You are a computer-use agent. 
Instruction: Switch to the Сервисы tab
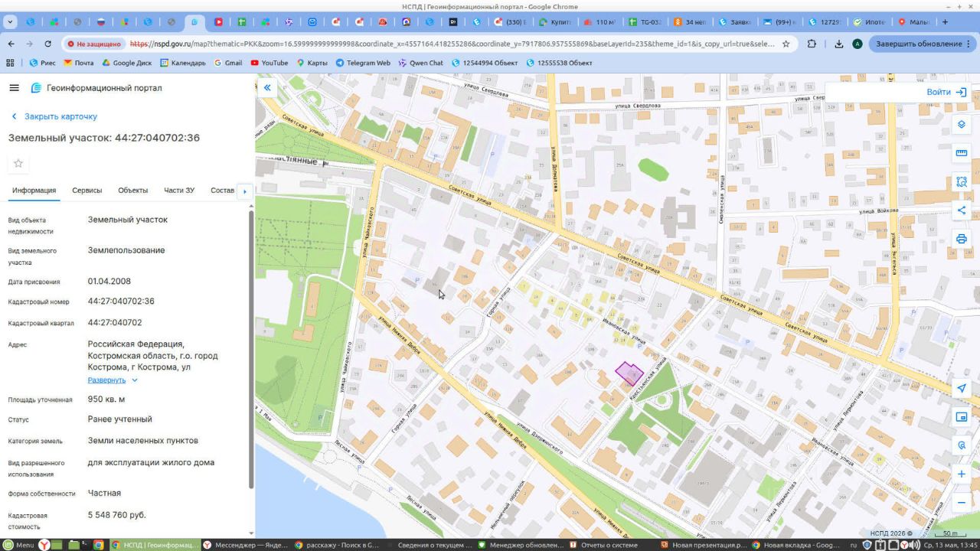pyautogui.click(x=87, y=191)
